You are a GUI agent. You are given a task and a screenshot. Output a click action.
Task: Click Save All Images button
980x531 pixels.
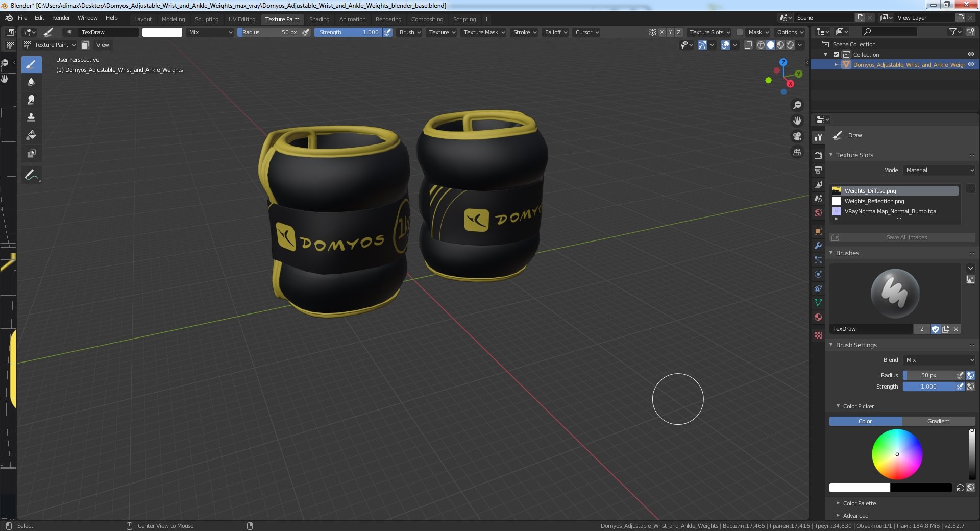click(x=902, y=237)
